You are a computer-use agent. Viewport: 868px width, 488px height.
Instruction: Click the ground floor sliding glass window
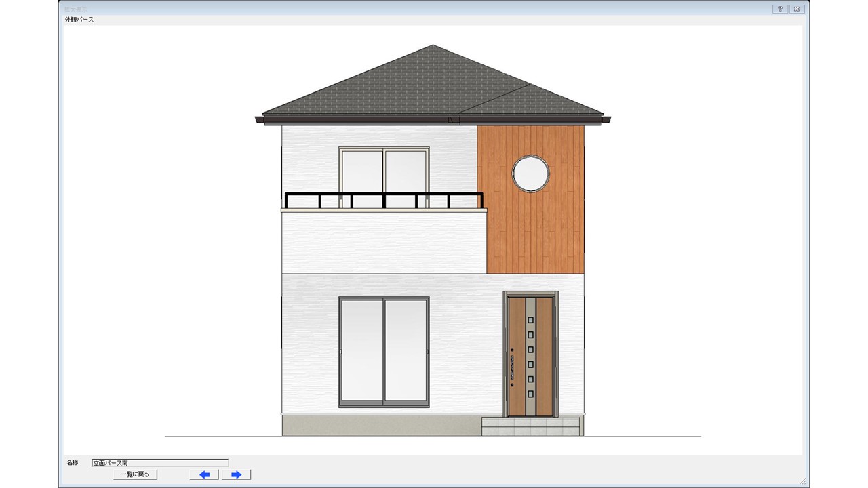(x=384, y=351)
